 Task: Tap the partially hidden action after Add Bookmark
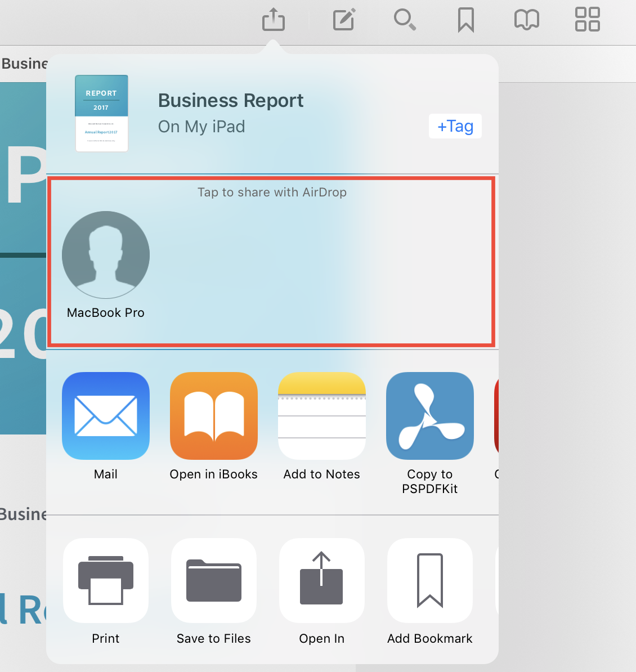[496, 581]
